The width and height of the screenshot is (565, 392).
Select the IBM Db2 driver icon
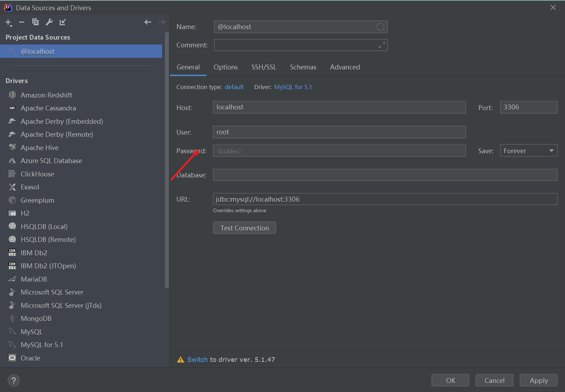click(12, 253)
